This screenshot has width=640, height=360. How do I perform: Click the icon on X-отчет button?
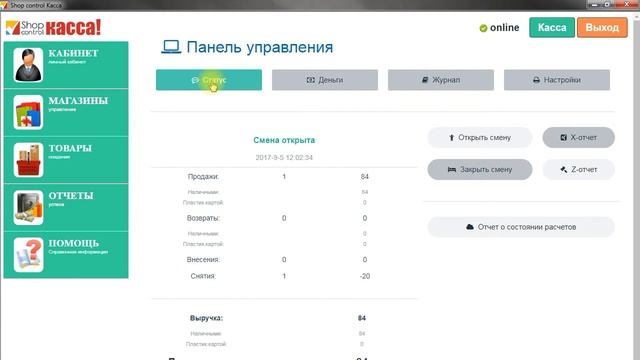point(563,138)
